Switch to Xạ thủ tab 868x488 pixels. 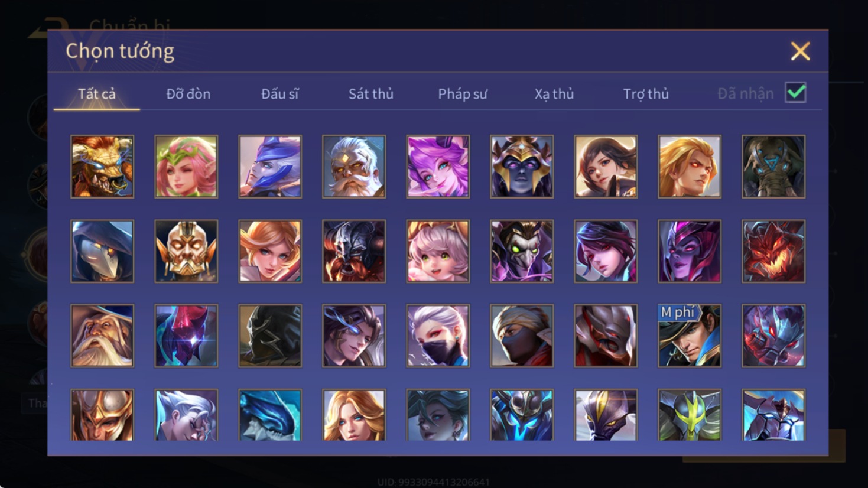point(554,94)
